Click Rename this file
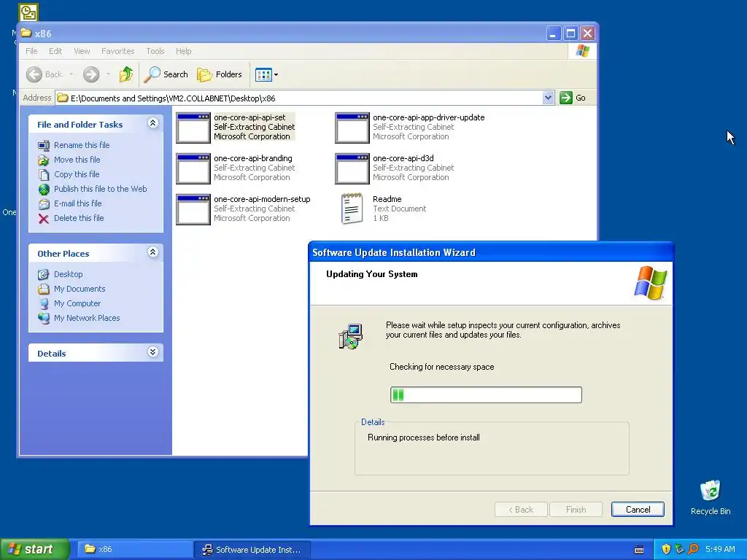The image size is (747, 560). click(82, 145)
